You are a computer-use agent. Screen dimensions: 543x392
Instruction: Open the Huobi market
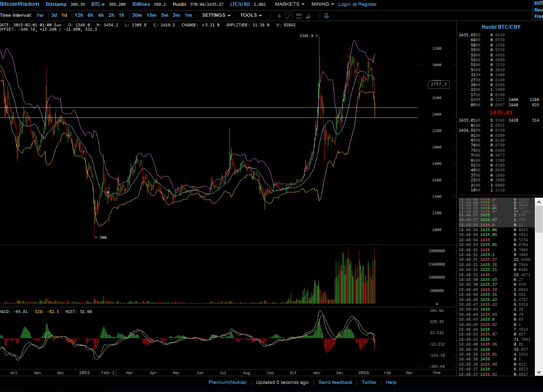pyautogui.click(x=179, y=4)
